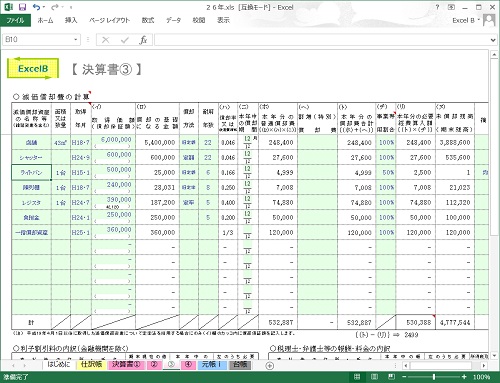The image size is (500, 383).
Task: Click the zoom slider handle
Action: pos(434,377)
